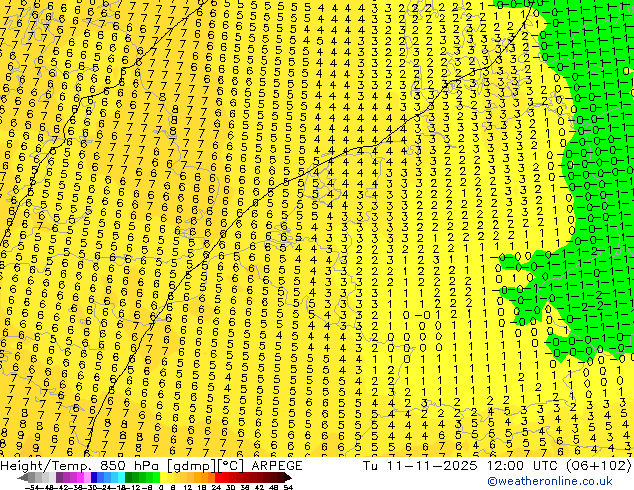Click the -54 legend scale label

coord(32,487)
